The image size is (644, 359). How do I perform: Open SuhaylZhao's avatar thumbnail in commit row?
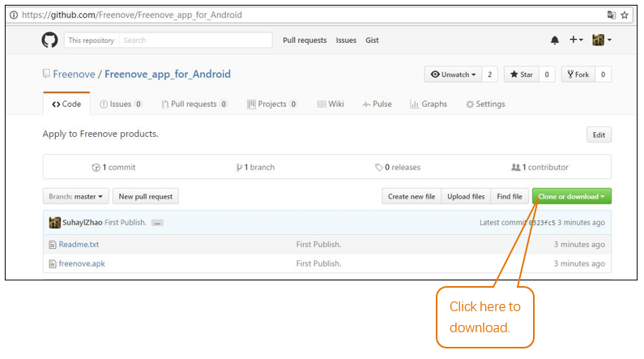(54, 223)
